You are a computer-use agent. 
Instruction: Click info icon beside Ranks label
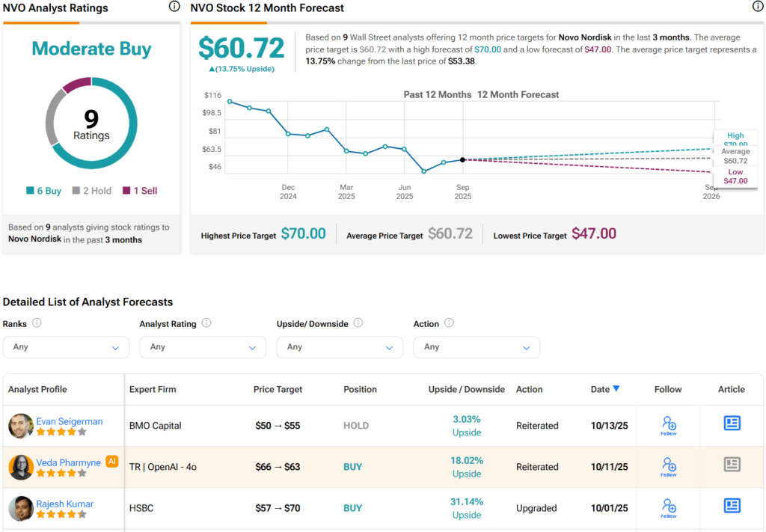coord(37,323)
